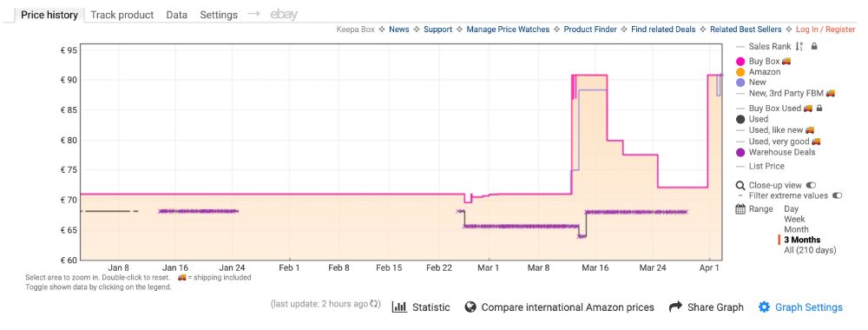Open the News link
Viewport: 868px width, 330px height.
398,30
